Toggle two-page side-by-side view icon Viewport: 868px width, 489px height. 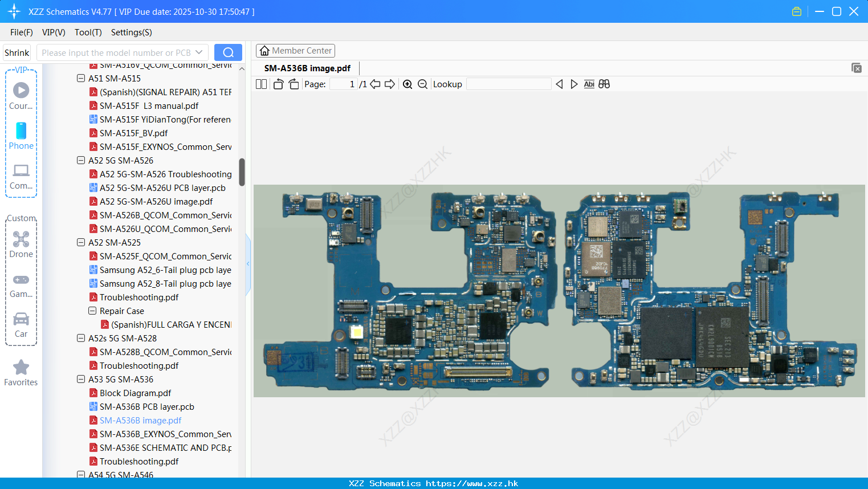tap(261, 84)
